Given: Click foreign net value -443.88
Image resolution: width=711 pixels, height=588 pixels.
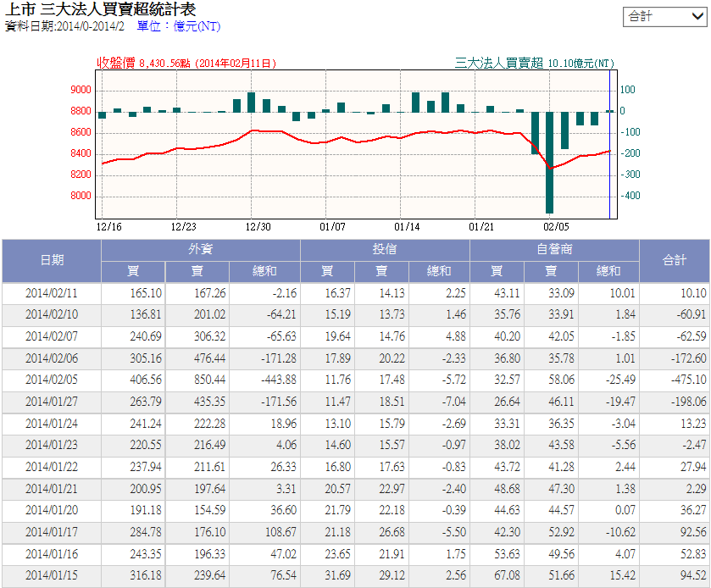Looking at the screenshot, I should click(279, 380).
